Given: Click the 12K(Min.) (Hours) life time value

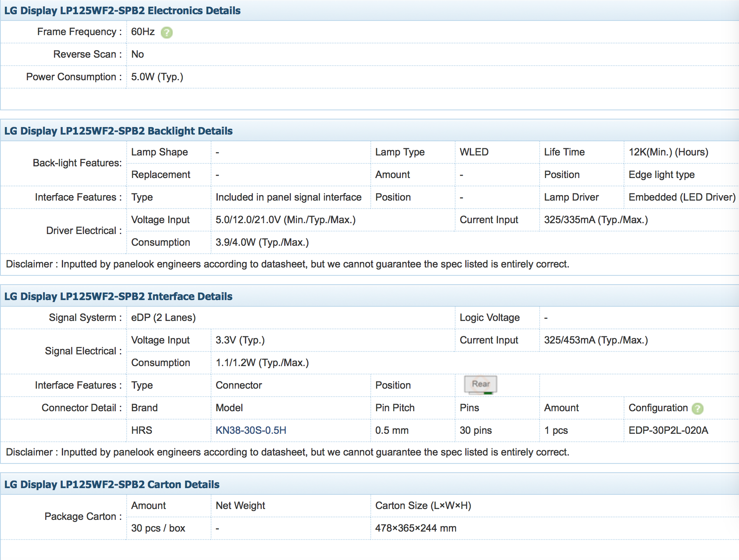Looking at the screenshot, I should pyautogui.click(x=668, y=152).
